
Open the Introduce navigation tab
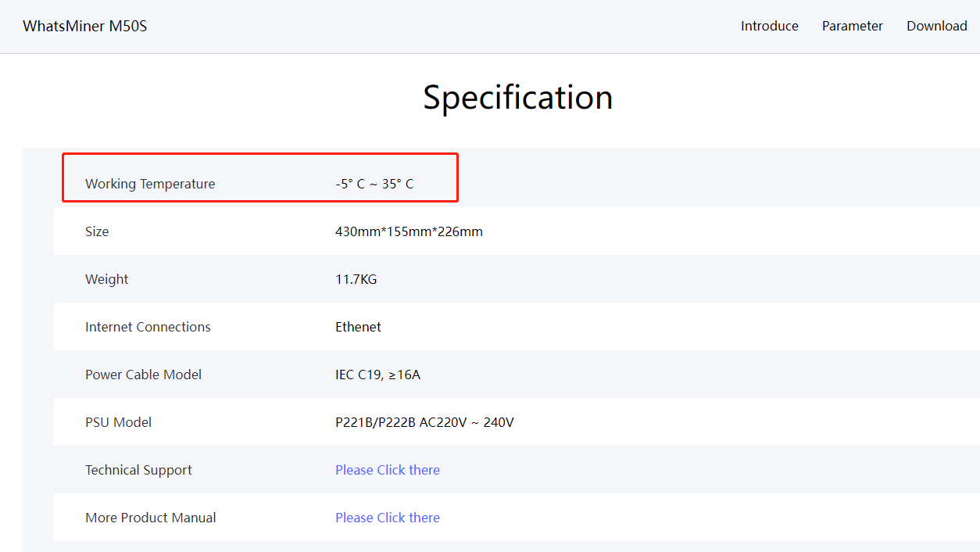pos(769,26)
